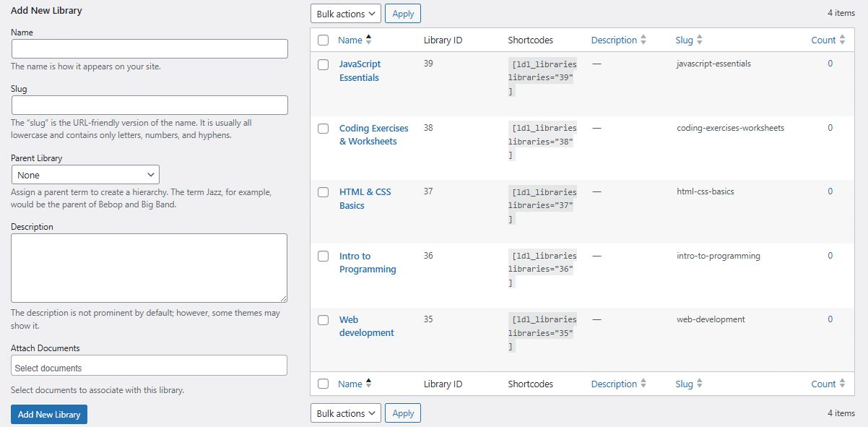Expand the Parent Library dropdown
The image size is (868, 427).
(85, 175)
